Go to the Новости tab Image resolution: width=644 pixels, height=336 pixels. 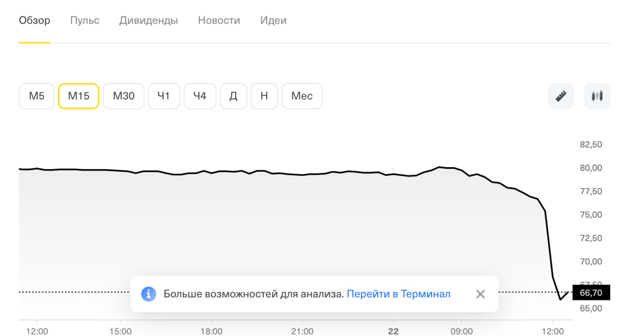point(219,21)
